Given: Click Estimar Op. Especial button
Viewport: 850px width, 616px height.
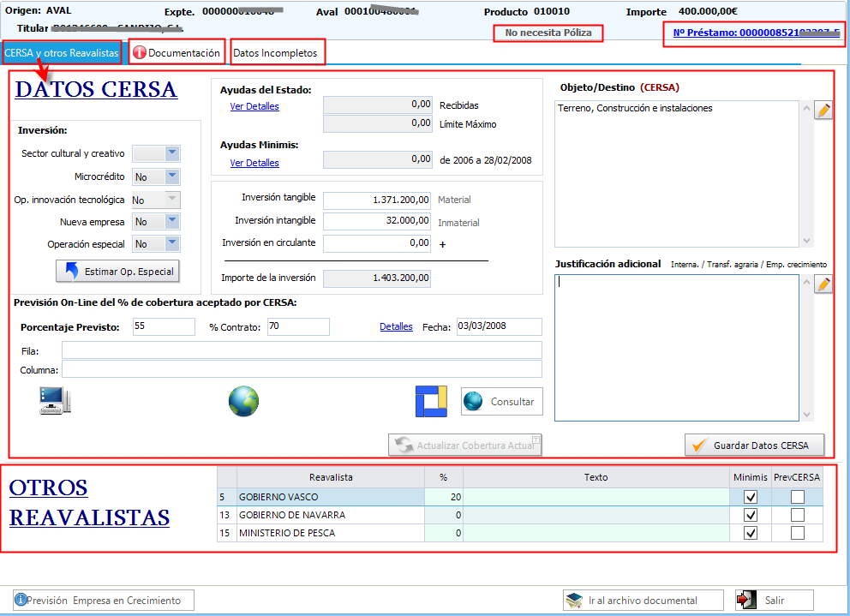Looking at the screenshot, I should tap(117, 271).
